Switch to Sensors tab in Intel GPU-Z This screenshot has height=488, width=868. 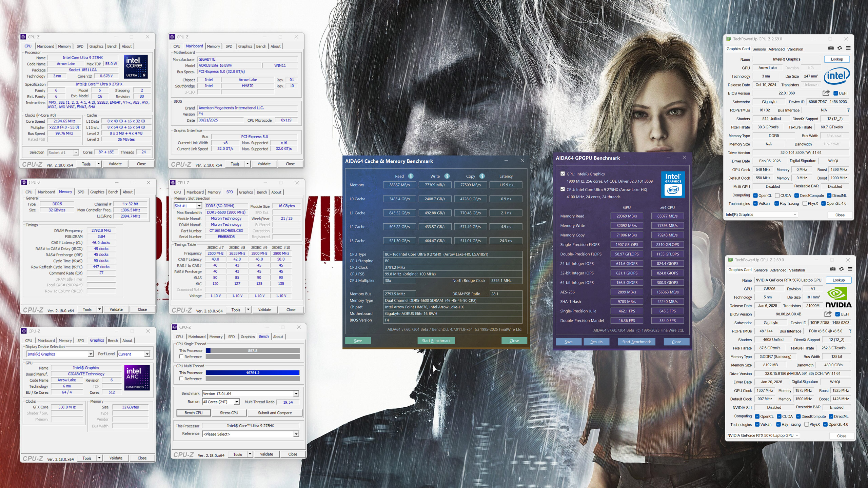pyautogui.click(x=759, y=49)
